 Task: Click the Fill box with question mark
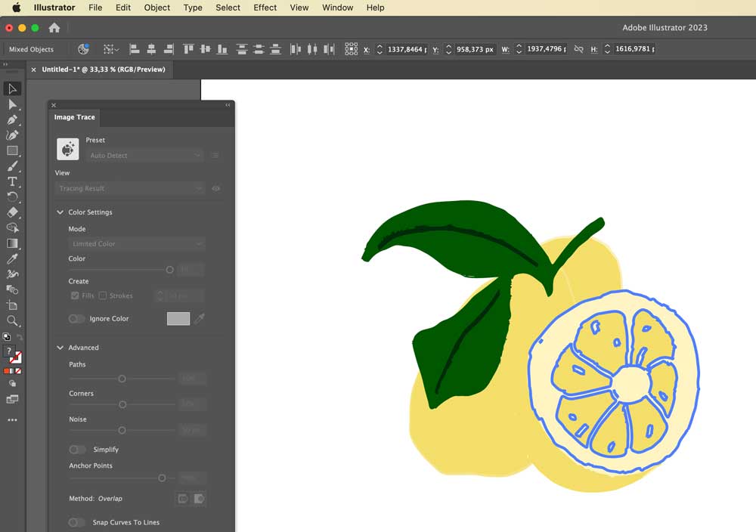(x=8, y=351)
